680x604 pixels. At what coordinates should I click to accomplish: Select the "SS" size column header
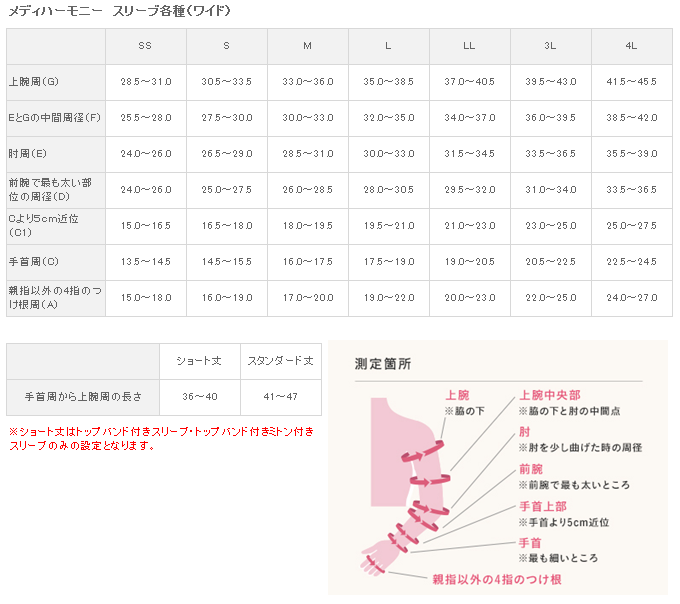[x=145, y=46]
